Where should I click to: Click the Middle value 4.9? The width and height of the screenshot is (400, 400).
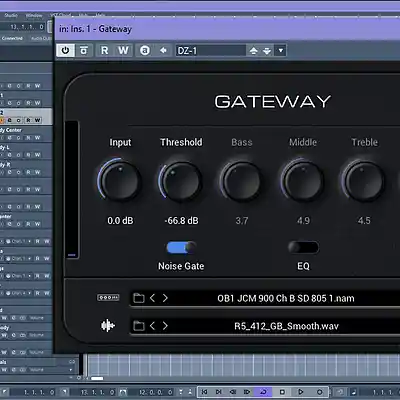pyautogui.click(x=303, y=221)
